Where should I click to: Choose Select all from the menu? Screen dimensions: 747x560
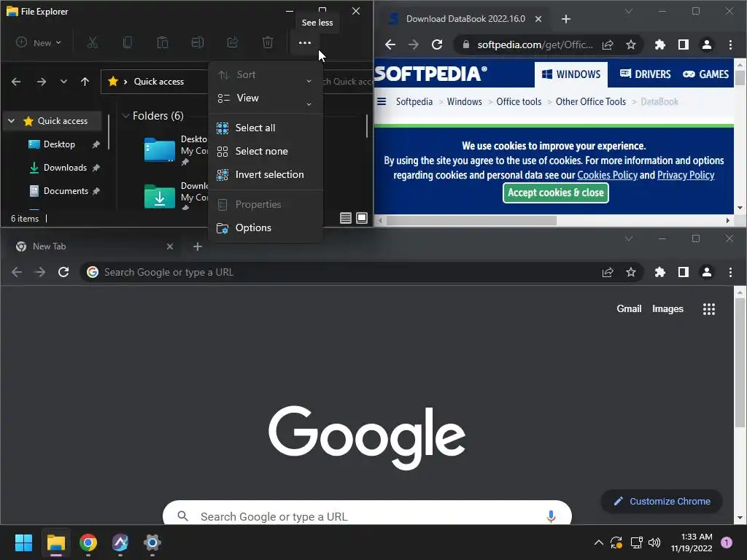point(266,128)
